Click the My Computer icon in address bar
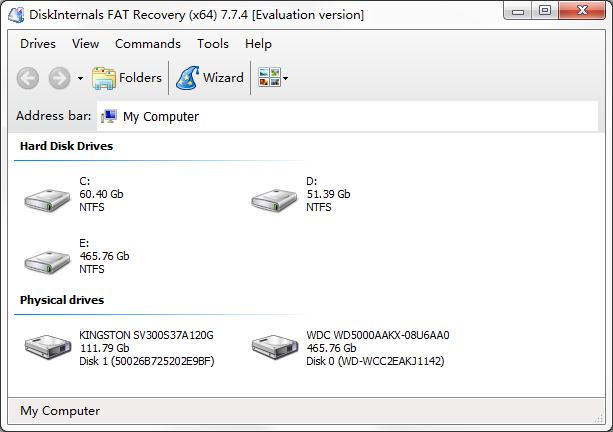 tap(109, 116)
